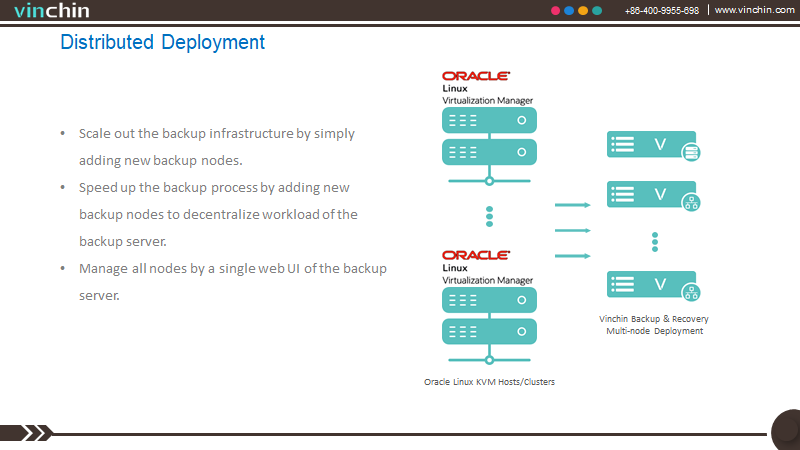
Task: Click the Vinchin Backup & Recovery caption
Action: click(x=654, y=319)
